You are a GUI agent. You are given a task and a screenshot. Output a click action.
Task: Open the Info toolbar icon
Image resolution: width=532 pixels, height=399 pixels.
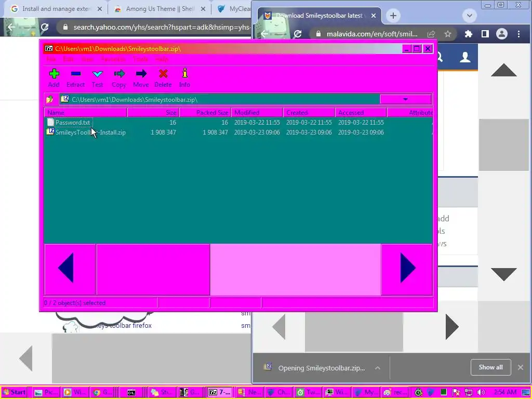[184, 78]
